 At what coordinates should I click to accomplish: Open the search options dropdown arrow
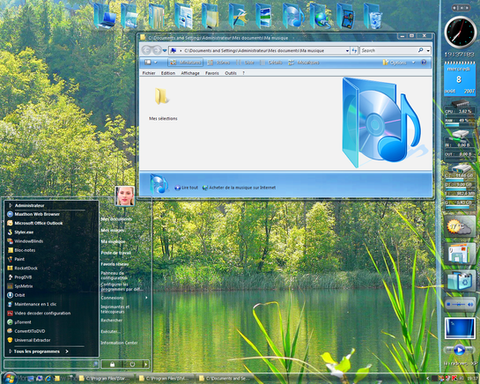click(x=428, y=51)
